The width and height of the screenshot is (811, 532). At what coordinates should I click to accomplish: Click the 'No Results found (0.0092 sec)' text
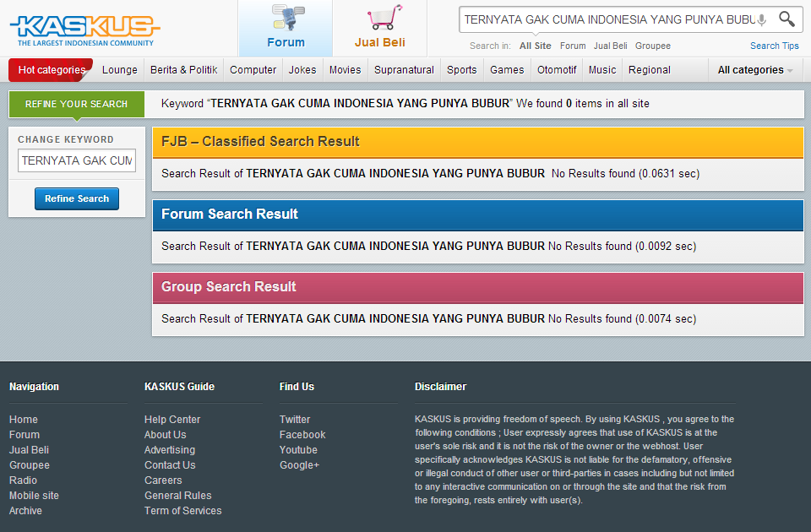pyautogui.click(x=623, y=246)
